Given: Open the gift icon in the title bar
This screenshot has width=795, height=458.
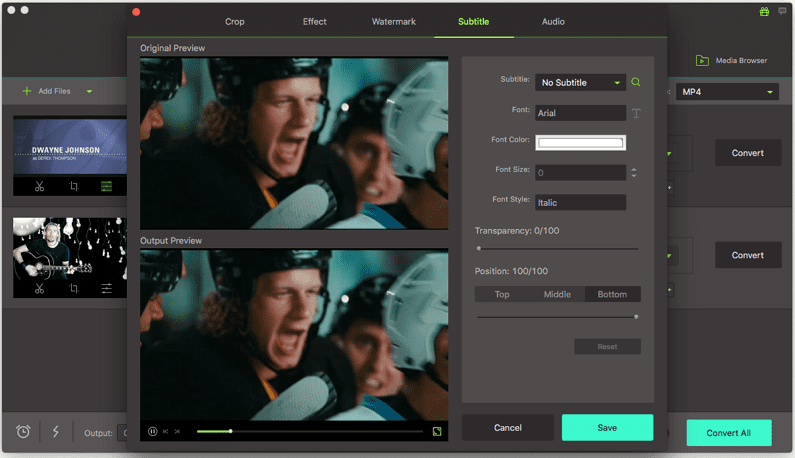Looking at the screenshot, I should pyautogui.click(x=764, y=11).
